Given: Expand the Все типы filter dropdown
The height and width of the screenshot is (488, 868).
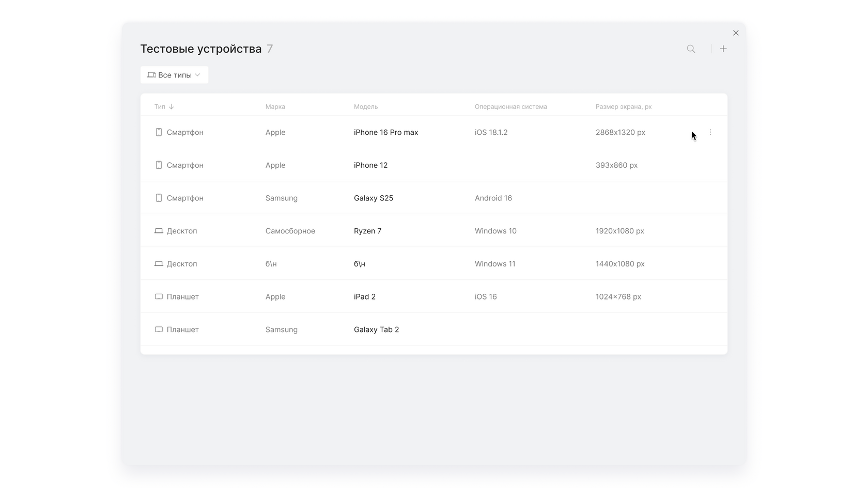Looking at the screenshot, I should pyautogui.click(x=174, y=75).
